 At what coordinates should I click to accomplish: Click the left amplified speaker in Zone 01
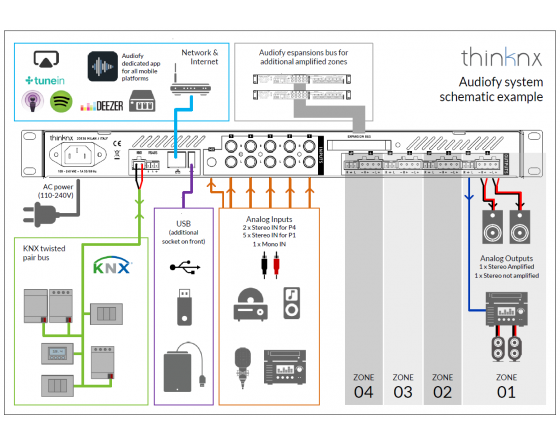pyautogui.click(x=492, y=227)
